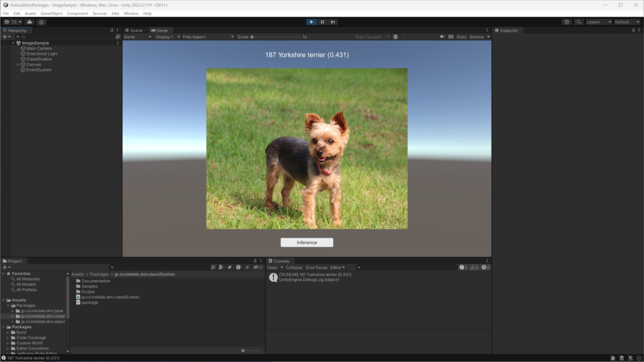Click Search by Type icon in Project

click(221, 267)
